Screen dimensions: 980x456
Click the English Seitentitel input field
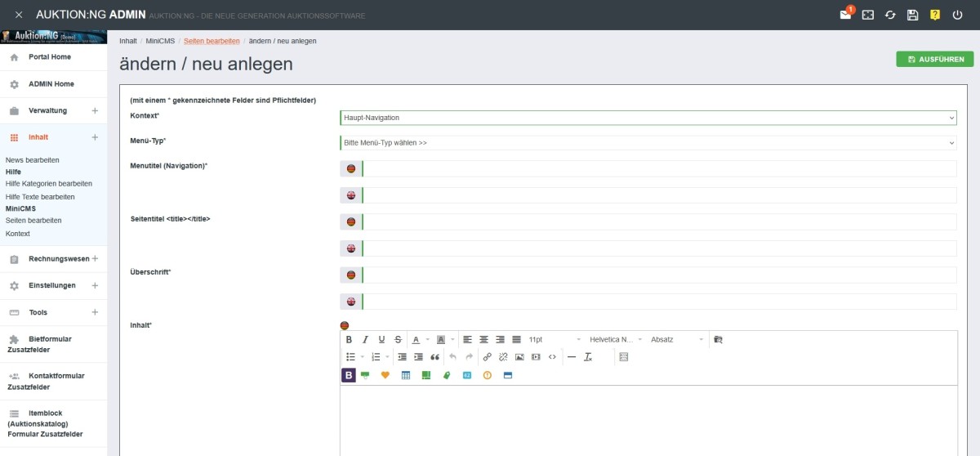tap(659, 248)
